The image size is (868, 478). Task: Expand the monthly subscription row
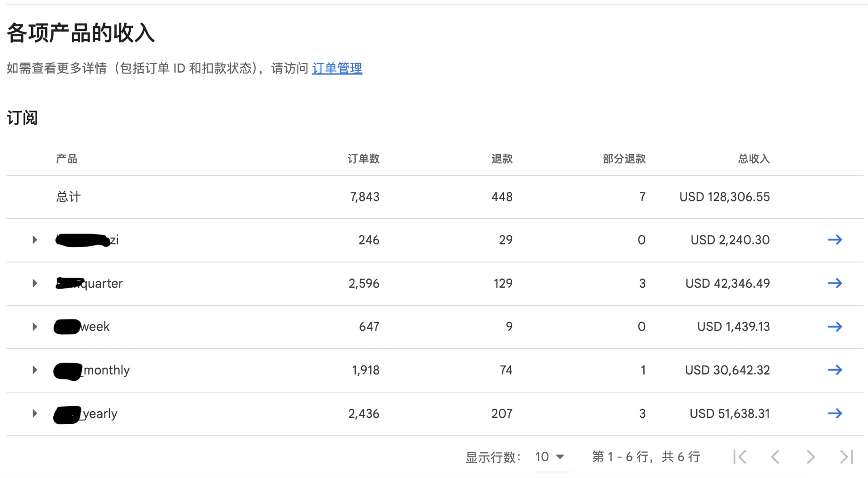pos(34,370)
